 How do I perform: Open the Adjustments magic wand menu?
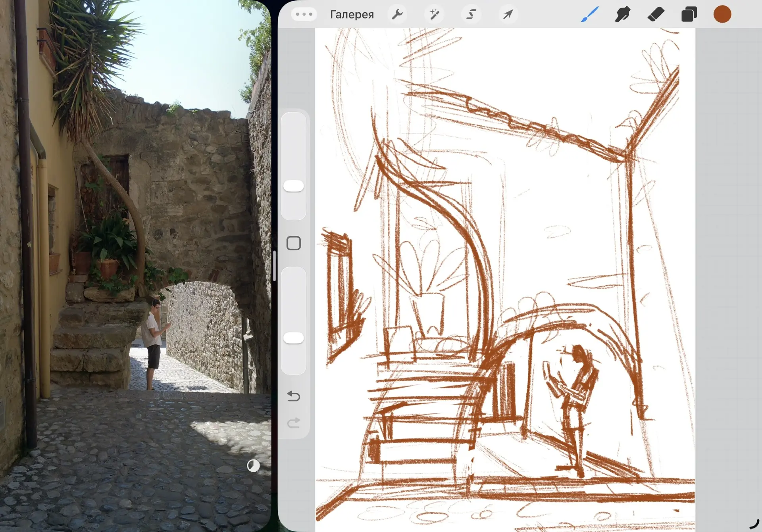pyautogui.click(x=434, y=15)
